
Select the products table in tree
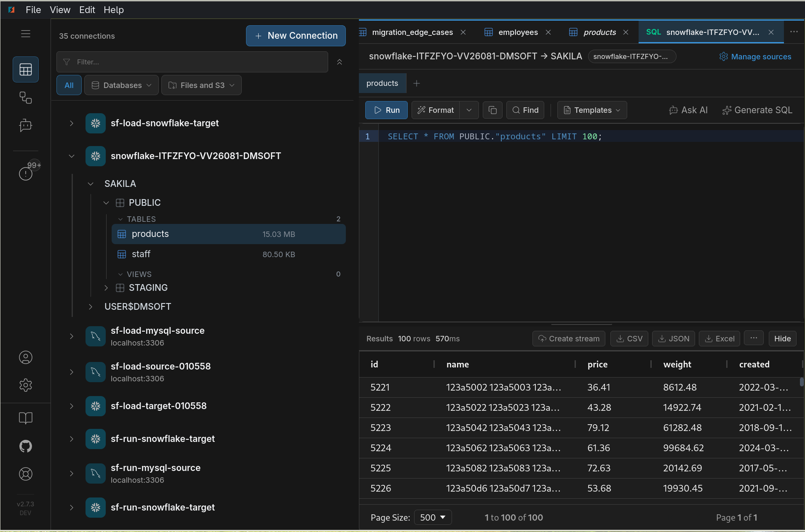229,234
